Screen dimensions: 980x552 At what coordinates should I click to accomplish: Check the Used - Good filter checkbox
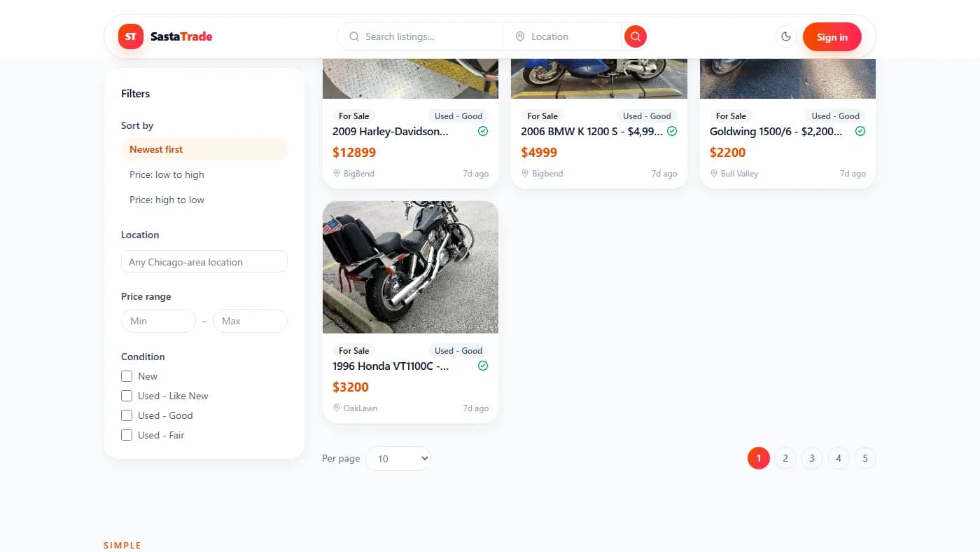click(127, 415)
